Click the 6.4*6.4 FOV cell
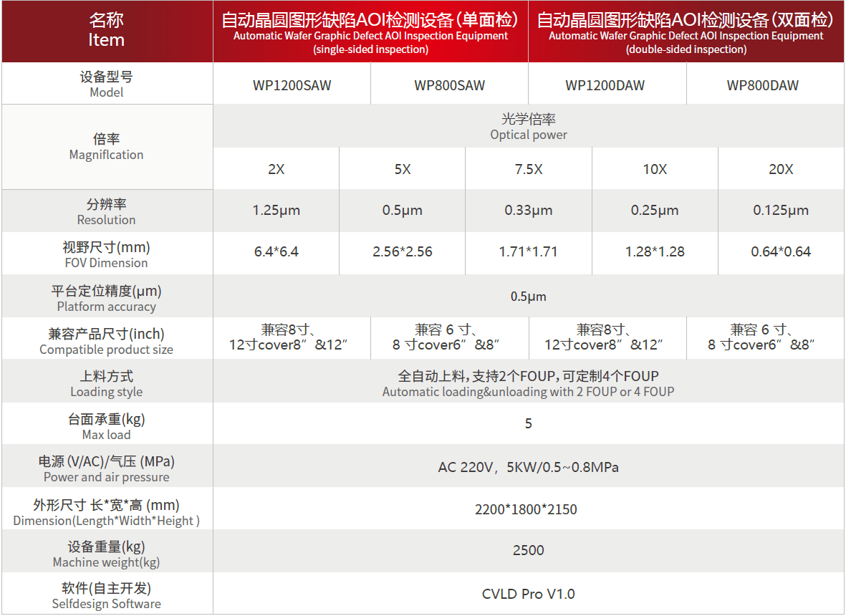 (275, 253)
